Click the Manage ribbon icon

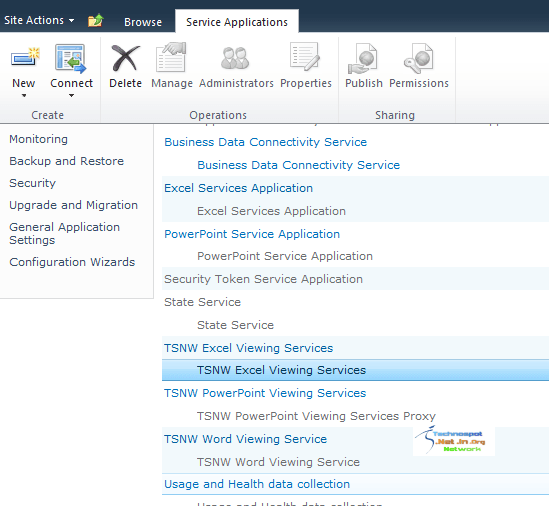click(171, 57)
